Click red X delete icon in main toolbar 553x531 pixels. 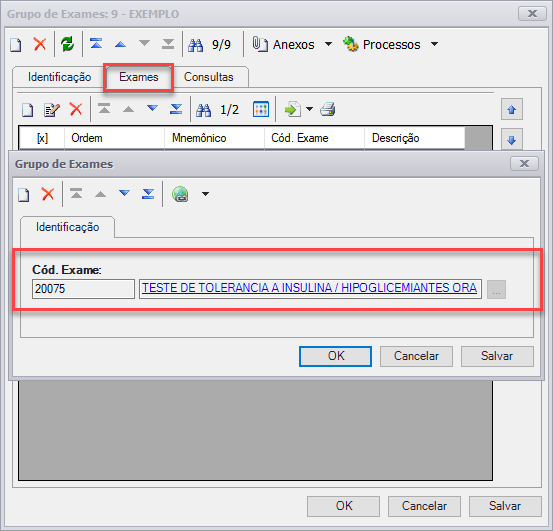click(x=40, y=44)
